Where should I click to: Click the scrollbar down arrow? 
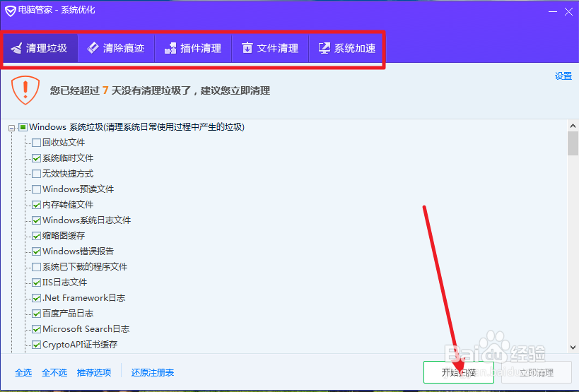point(573,348)
